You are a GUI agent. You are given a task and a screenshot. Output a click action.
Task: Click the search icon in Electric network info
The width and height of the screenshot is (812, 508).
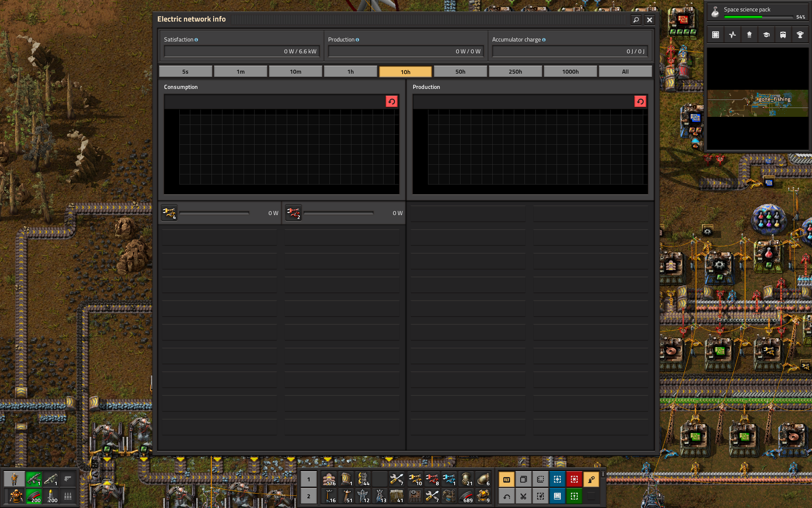tap(636, 19)
